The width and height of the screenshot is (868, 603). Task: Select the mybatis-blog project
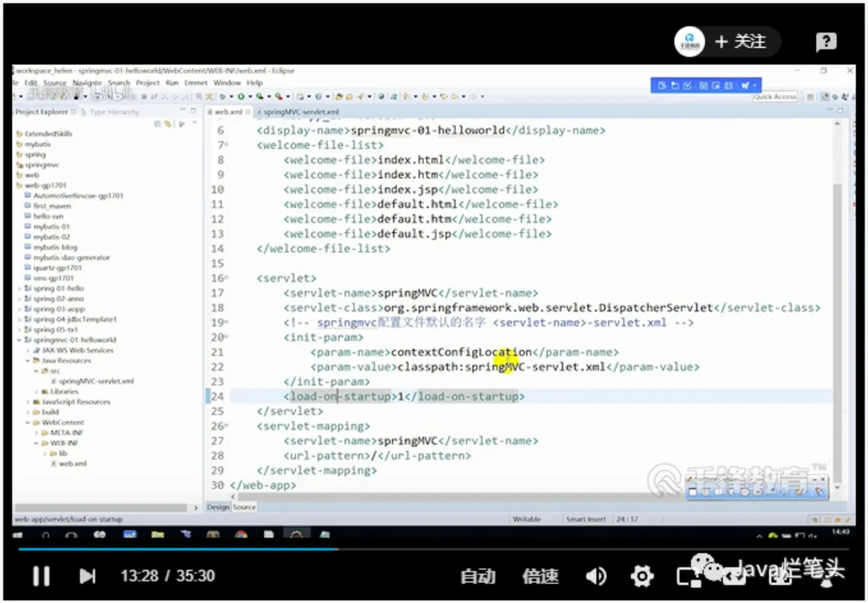coord(50,247)
